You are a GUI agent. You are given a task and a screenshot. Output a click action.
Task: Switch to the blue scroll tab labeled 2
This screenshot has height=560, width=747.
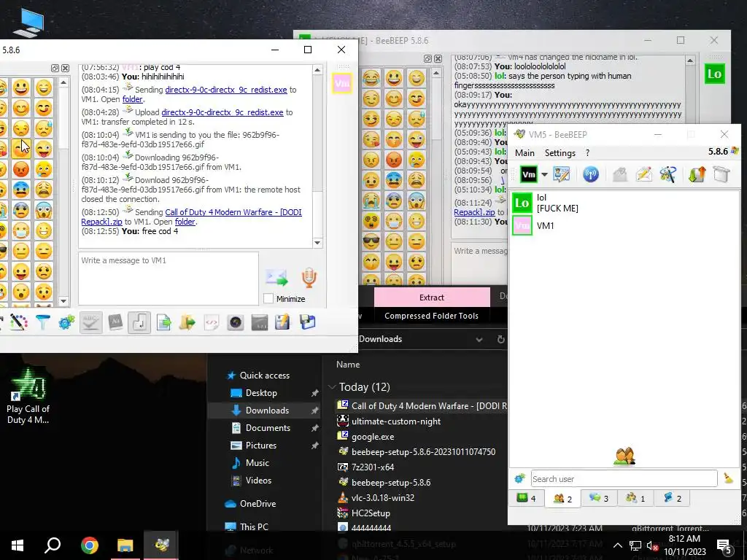672,499
